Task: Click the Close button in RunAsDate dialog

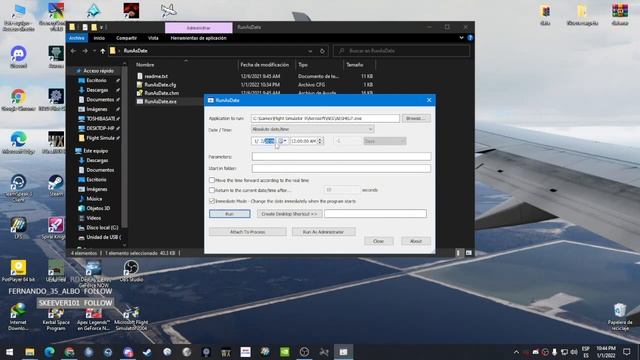Action: pyautogui.click(x=378, y=241)
